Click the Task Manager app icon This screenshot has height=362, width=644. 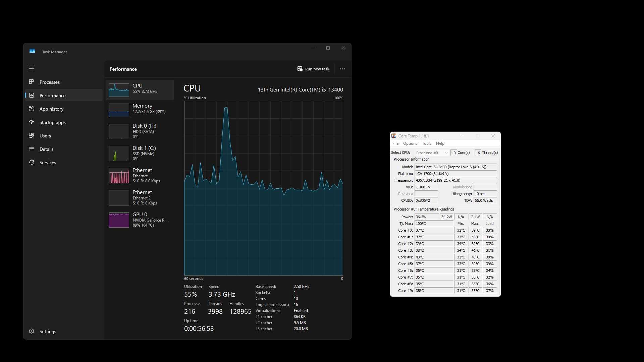click(x=32, y=51)
